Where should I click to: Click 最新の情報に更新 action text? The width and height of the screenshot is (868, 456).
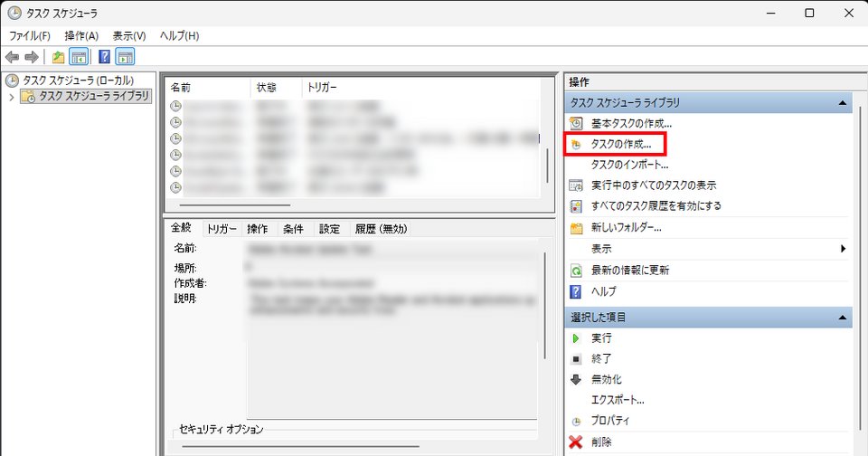(x=630, y=271)
